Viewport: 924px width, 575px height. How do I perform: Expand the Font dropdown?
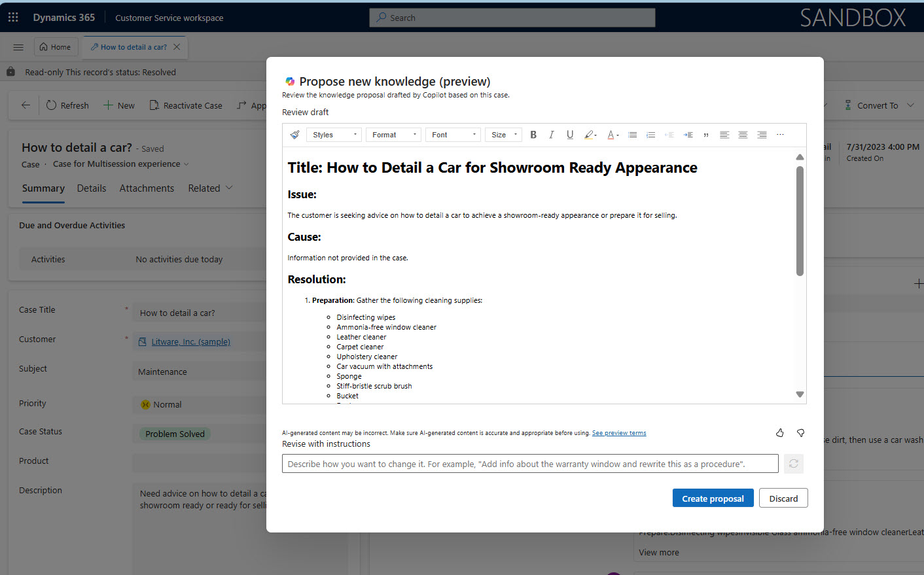pos(453,135)
